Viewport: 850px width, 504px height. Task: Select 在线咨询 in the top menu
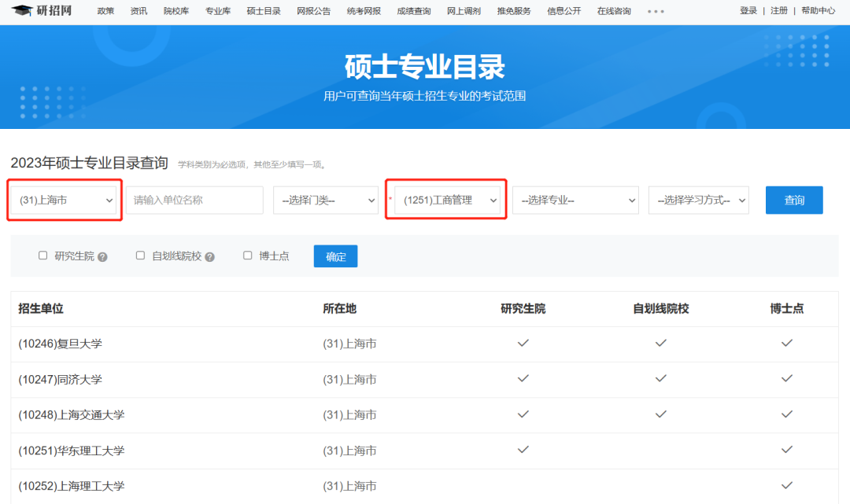[x=614, y=11]
